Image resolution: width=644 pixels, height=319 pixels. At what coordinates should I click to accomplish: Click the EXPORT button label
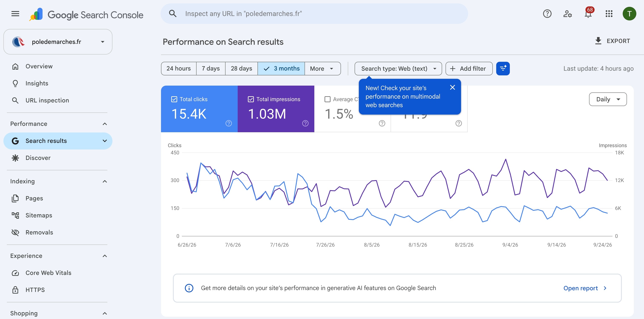pos(618,41)
